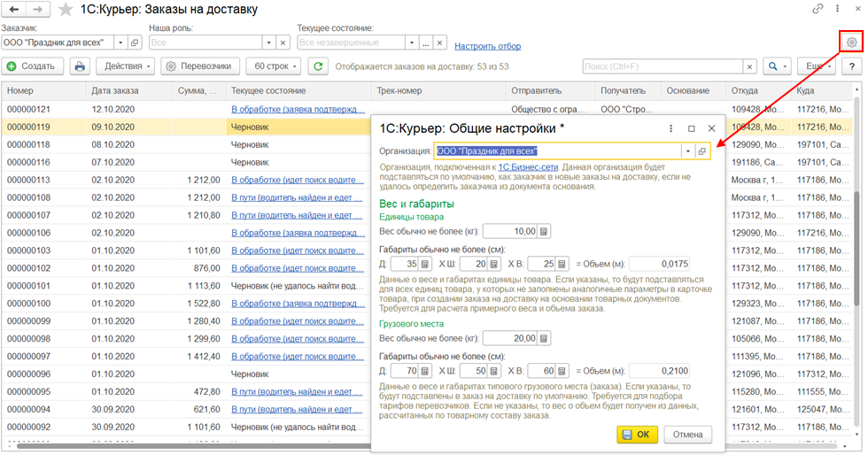Go back with the left arrow button

point(14,10)
